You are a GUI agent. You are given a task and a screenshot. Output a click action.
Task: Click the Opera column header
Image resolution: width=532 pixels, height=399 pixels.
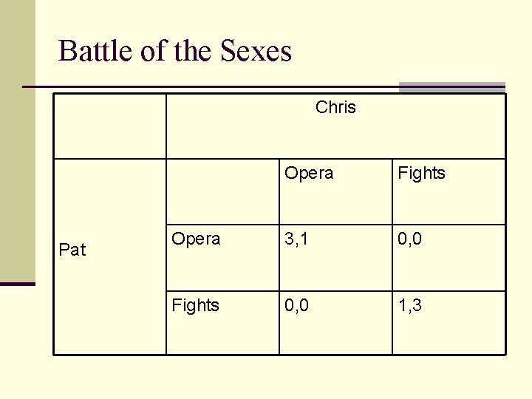[309, 174]
